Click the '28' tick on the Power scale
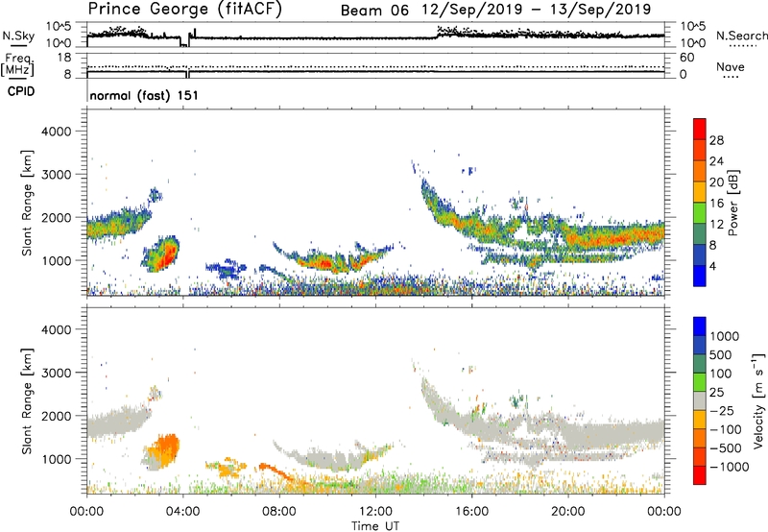 tap(716, 140)
